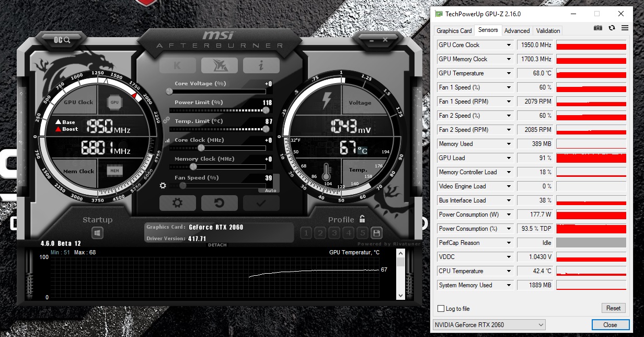Click the monitoring graph scrollbar down arrow
Image resolution: width=644 pixels, height=337 pixels.
point(401,295)
